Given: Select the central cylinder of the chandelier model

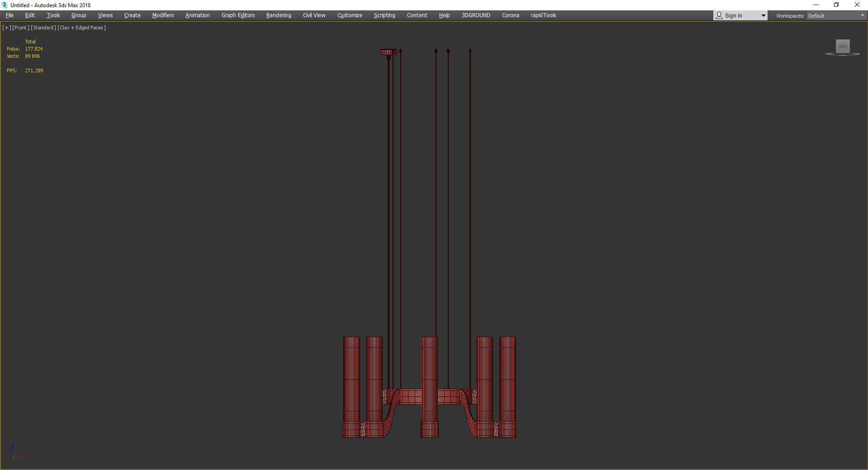Looking at the screenshot, I should [x=430, y=386].
